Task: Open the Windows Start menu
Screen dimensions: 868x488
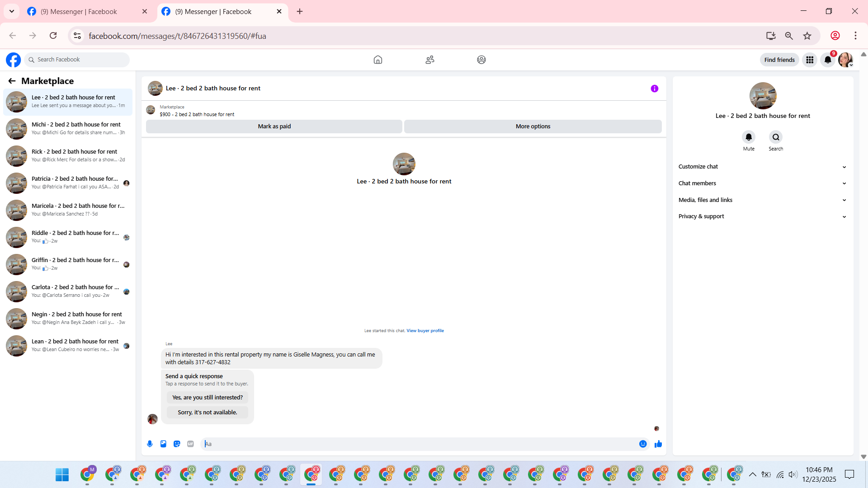Action: (62, 474)
